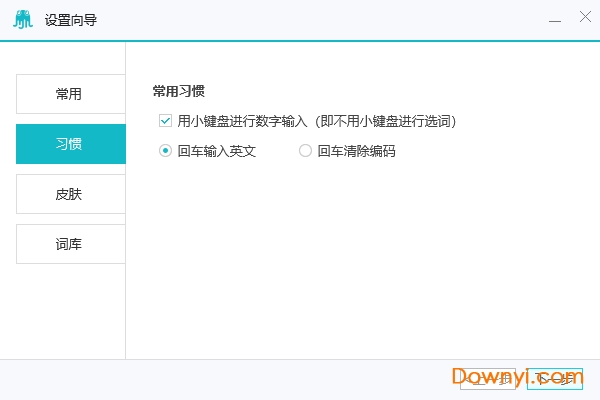
Task: Uncheck the 用小键盘进行数字输入 checkbox
Action: [x=165, y=121]
